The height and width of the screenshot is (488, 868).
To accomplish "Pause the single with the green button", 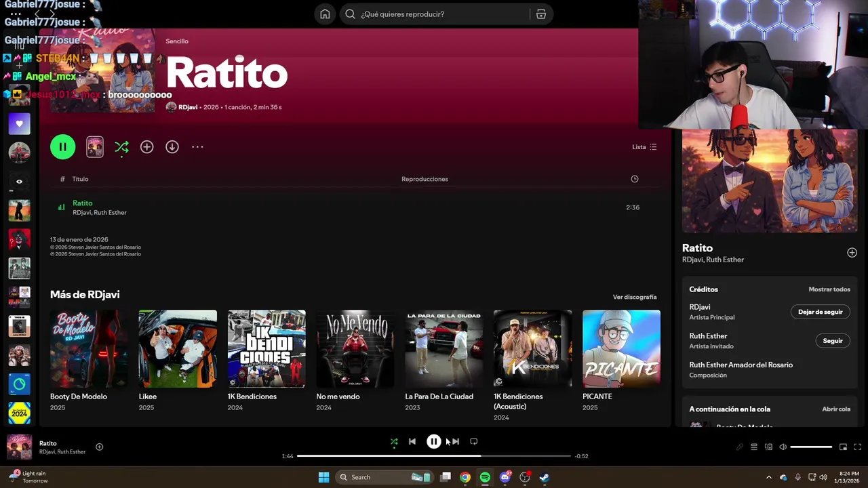I will coord(62,147).
